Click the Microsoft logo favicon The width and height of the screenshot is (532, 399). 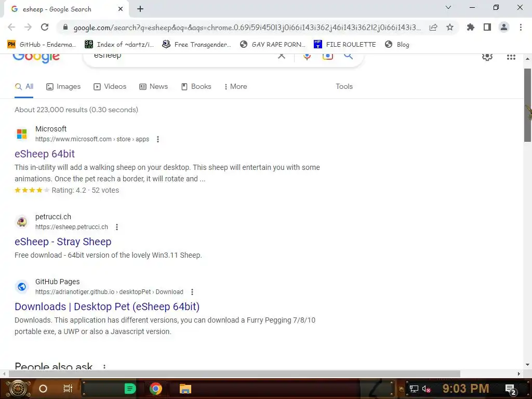(x=22, y=134)
